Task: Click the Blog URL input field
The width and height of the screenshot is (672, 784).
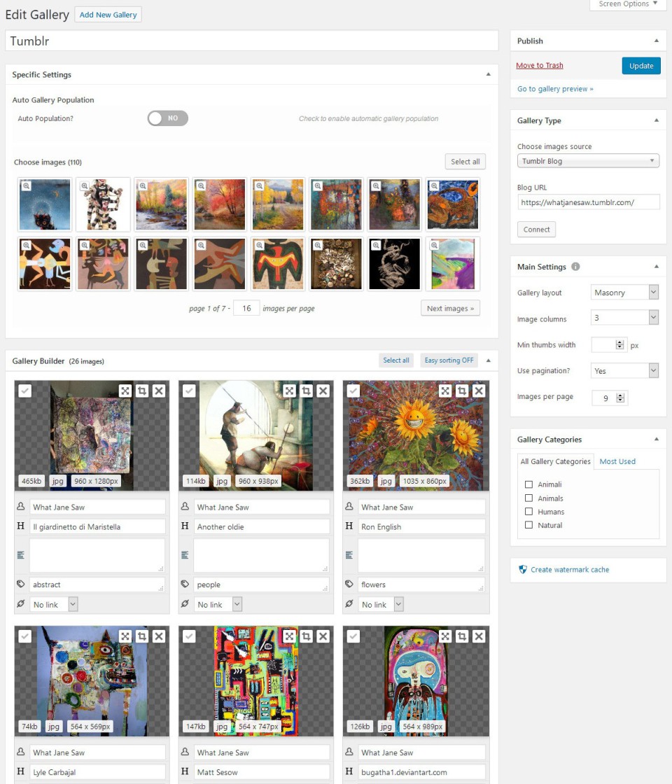Action: point(588,202)
